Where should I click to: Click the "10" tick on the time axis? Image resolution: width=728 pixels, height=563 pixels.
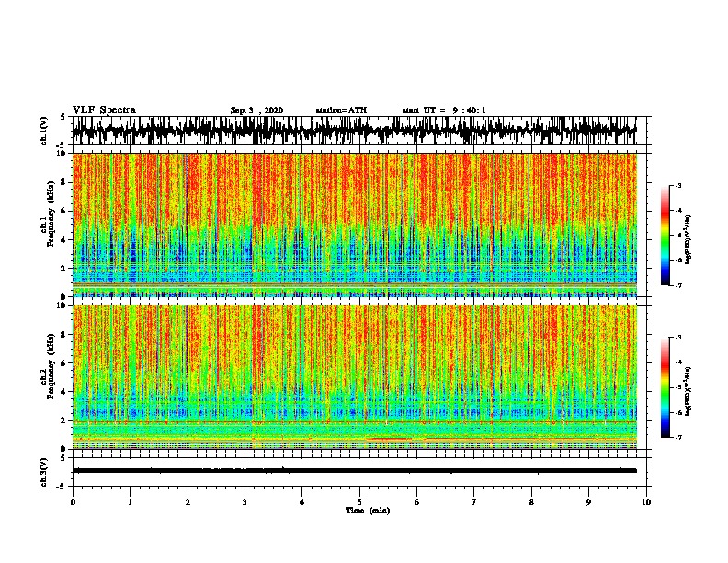646,502
